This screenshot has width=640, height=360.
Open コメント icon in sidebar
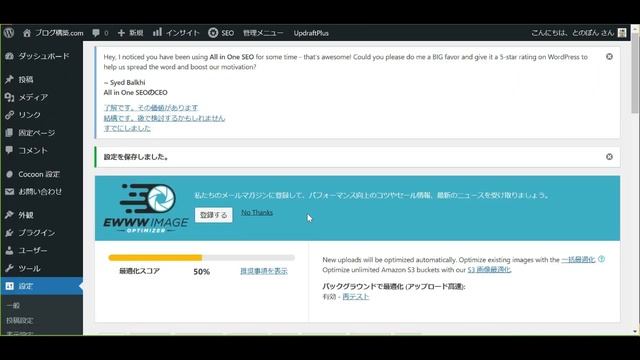point(9,150)
